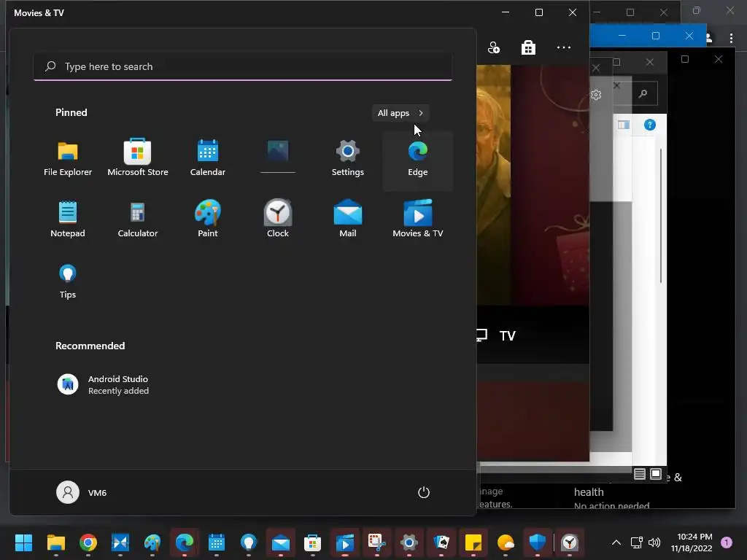Open clock and date 10:24 PM
The image size is (747, 560).
click(x=692, y=542)
